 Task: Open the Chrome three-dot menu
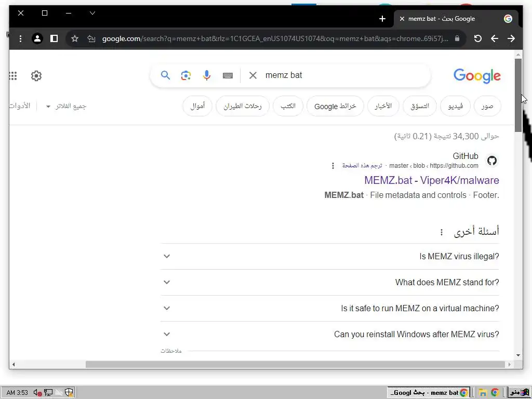[x=21, y=38]
